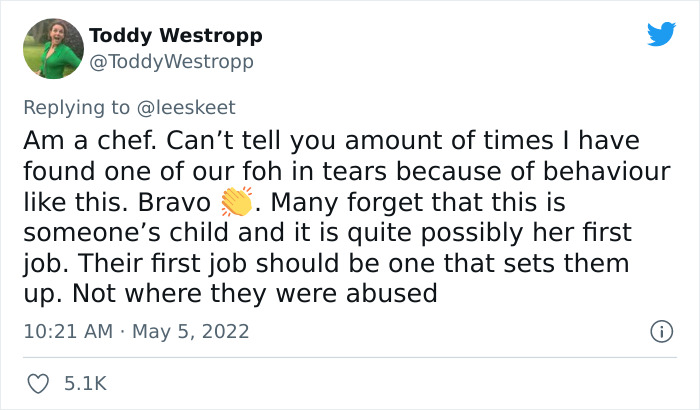Select the May 5, 2022 date
Viewport: 700px width, 410px height.
pos(191,332)
